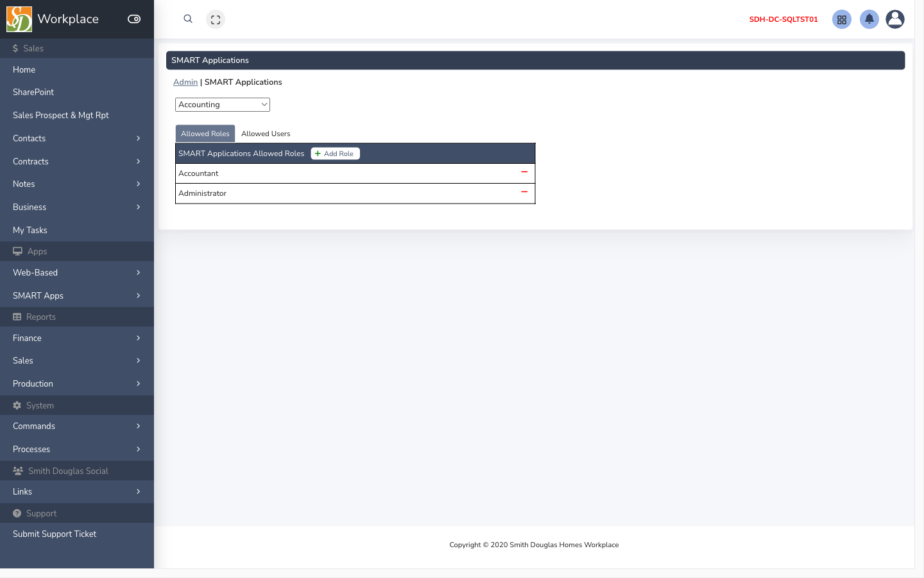Remove the Accountant role with the minus icon

(x=524, y=172)
